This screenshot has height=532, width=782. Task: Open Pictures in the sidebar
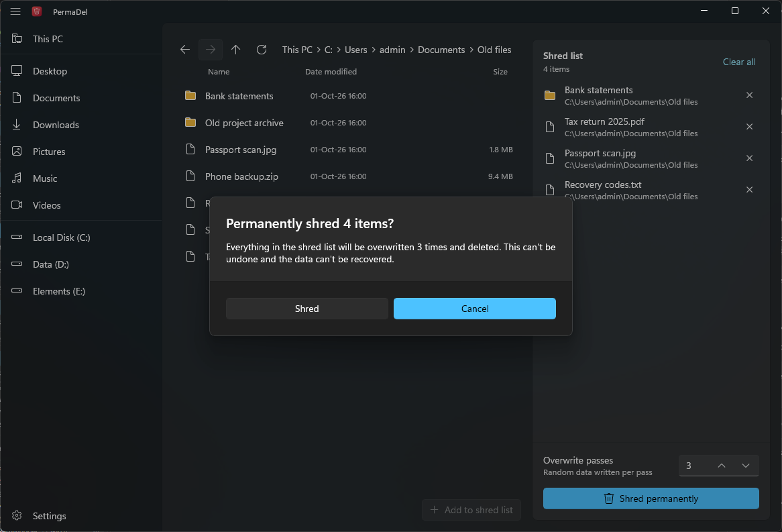[x=80, y=152]
